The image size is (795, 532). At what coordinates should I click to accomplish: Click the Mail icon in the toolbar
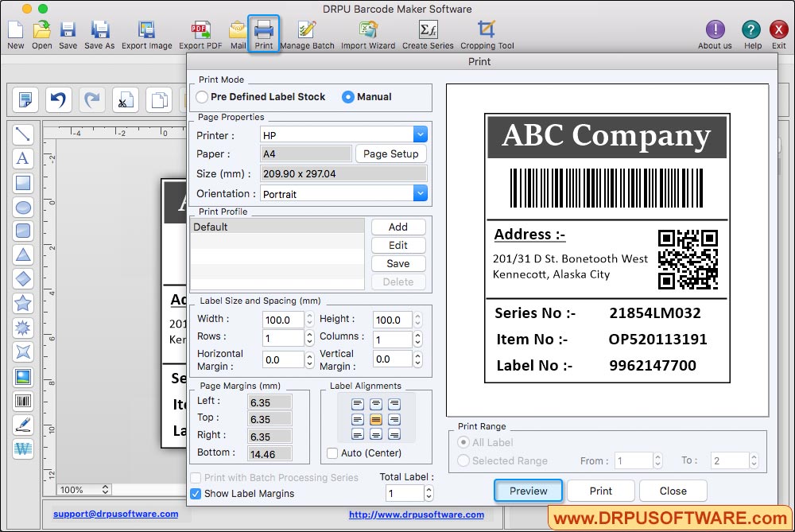[x=237, y=32]
